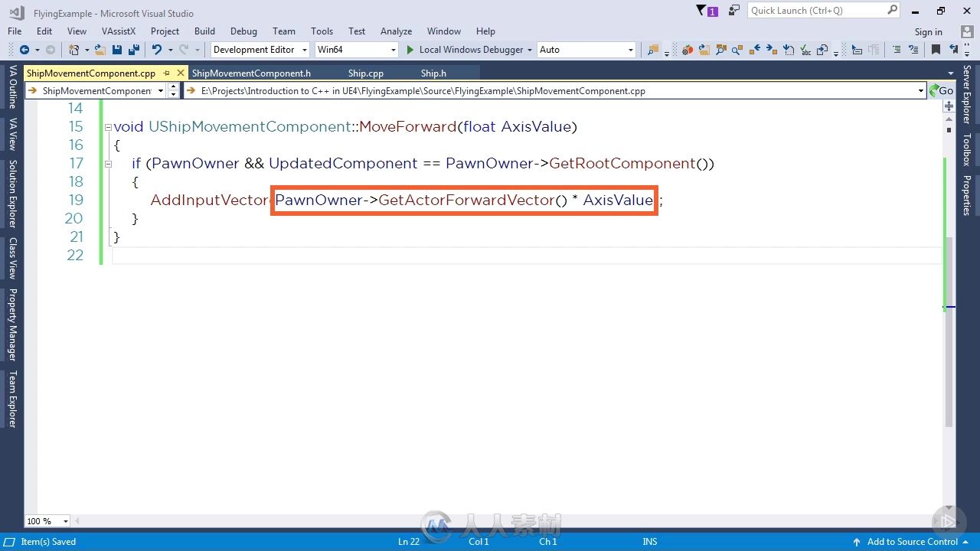Click the Save All icon
The height and width of the screenshot is (551, 980).
134,50
